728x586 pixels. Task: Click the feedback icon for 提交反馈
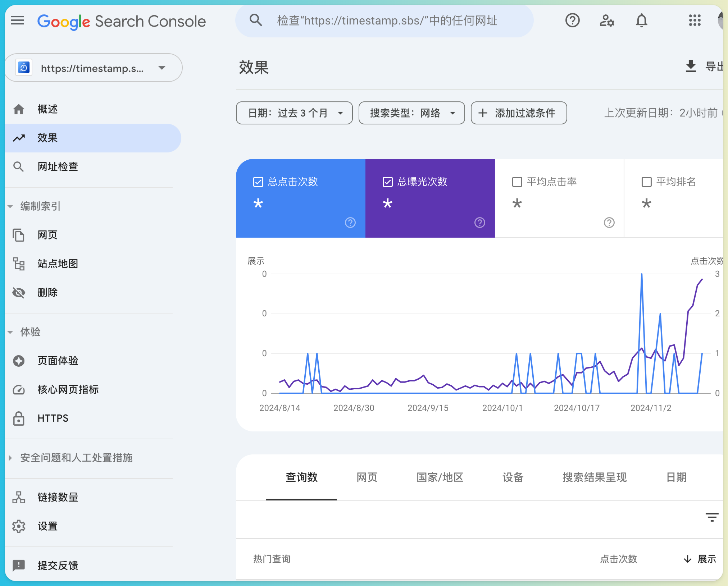pyautogui.click(x=19, y=566)
